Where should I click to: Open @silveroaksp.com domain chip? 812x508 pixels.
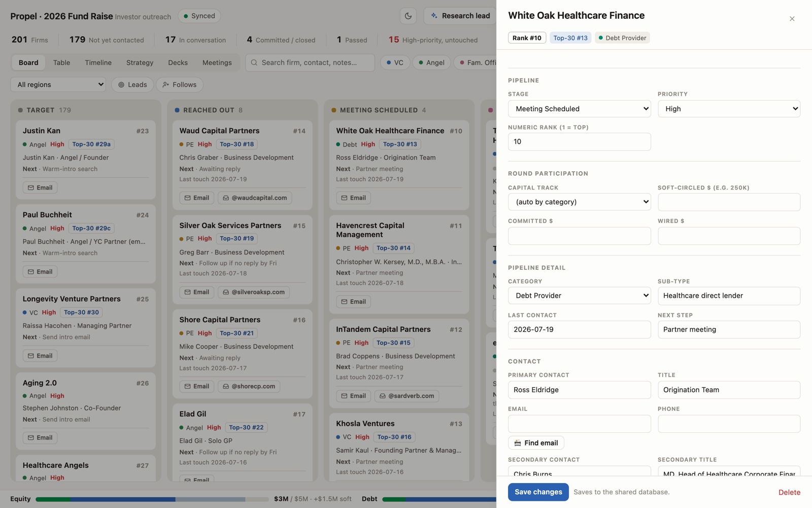point(254,292)
